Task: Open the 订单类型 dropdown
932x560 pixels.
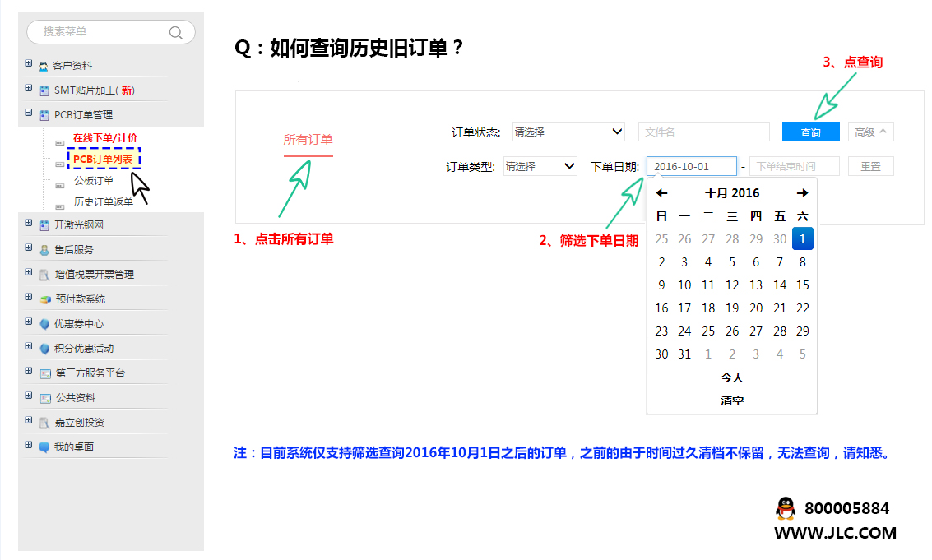Action: [x=540, y=166]
